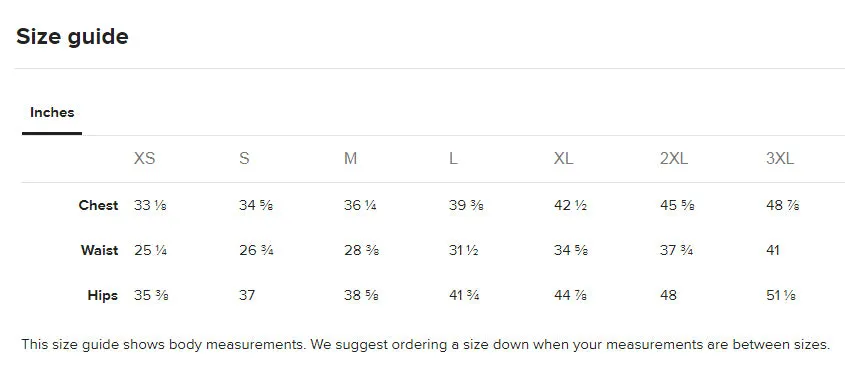Click the Size guide heading
845x383 pixels.
(x=72, y=37)
